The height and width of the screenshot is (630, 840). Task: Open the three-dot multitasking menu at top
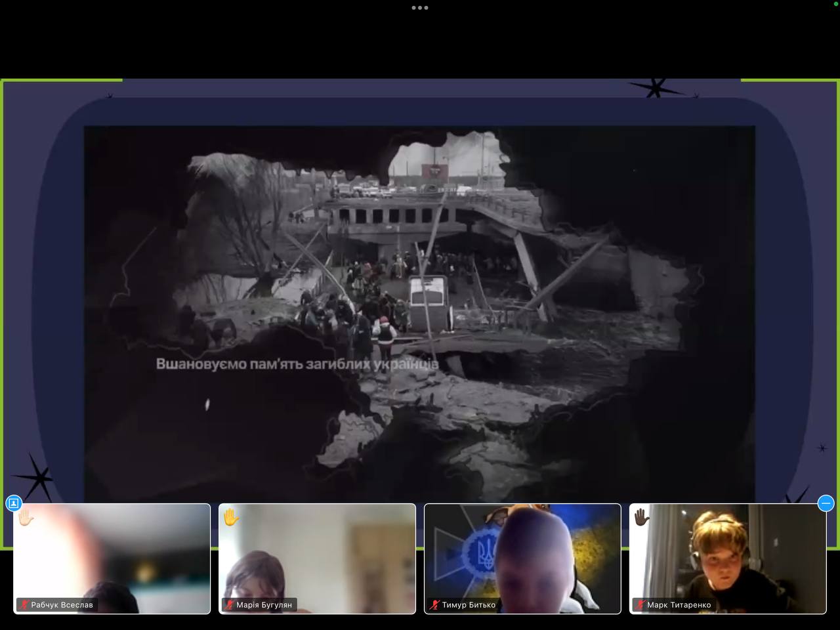click(x=419, y=8)
